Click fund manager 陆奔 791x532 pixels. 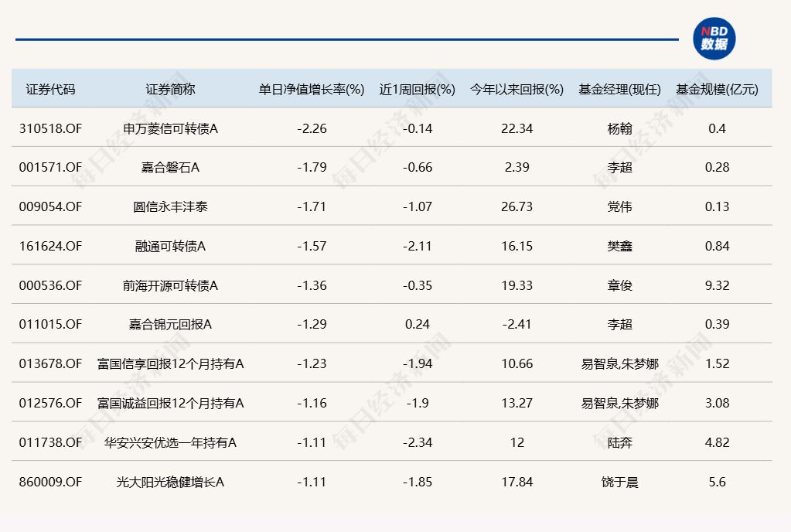click(x=619, y=442)
